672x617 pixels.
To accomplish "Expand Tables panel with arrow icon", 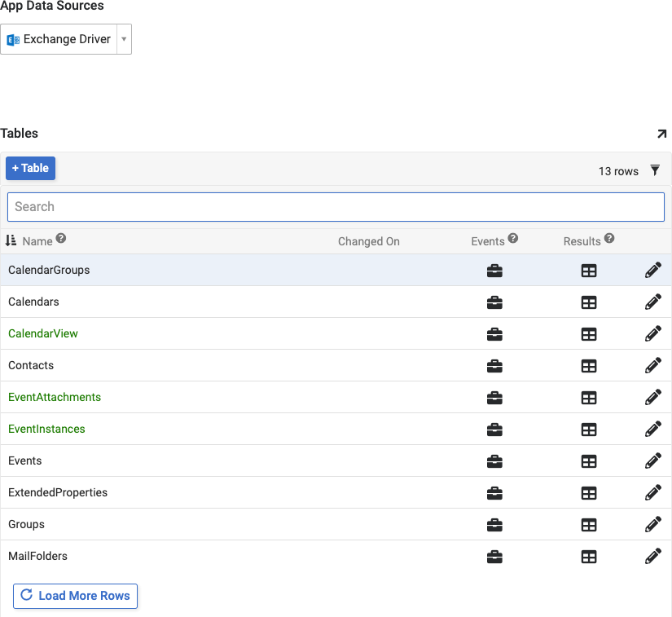I will [x=661, y=134].
